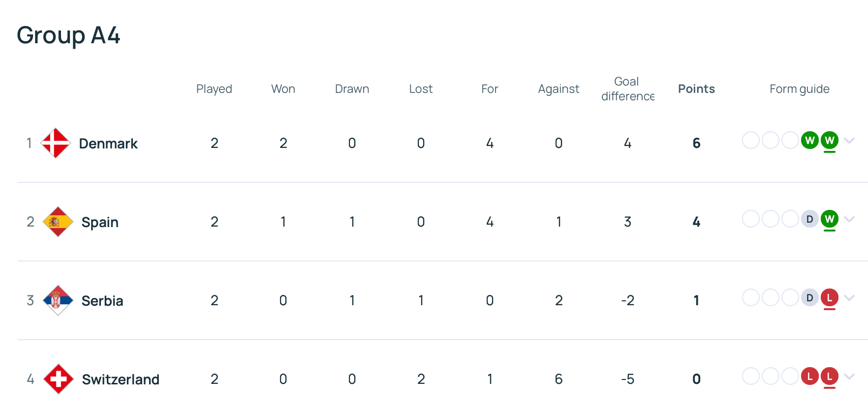Select Spain's D draw form badge
This screenshot has height=406, width=868.
point(810,219)
